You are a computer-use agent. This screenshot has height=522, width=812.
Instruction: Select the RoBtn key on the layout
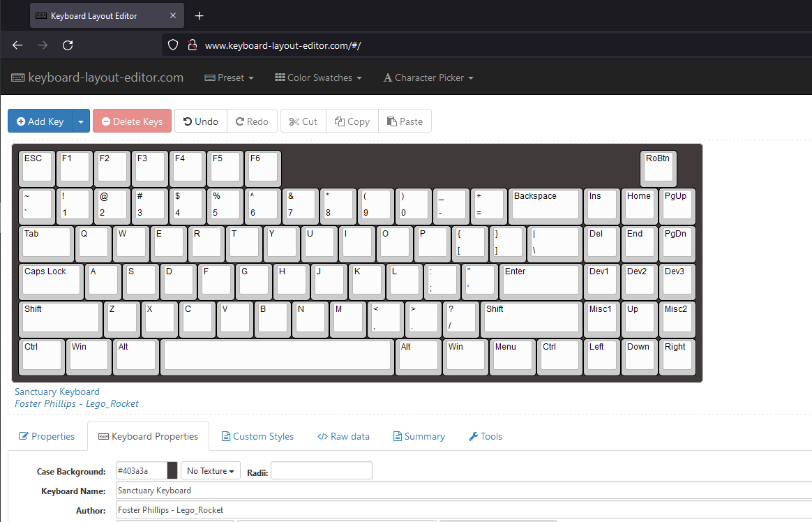click(x=658, y=167)
